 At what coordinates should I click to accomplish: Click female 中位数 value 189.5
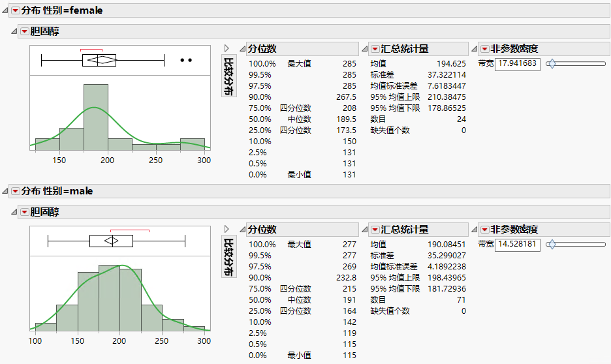click(346, 119)
